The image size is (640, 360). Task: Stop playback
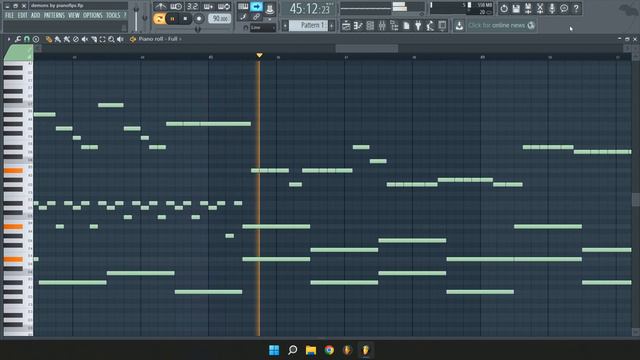tap(185, 19)
